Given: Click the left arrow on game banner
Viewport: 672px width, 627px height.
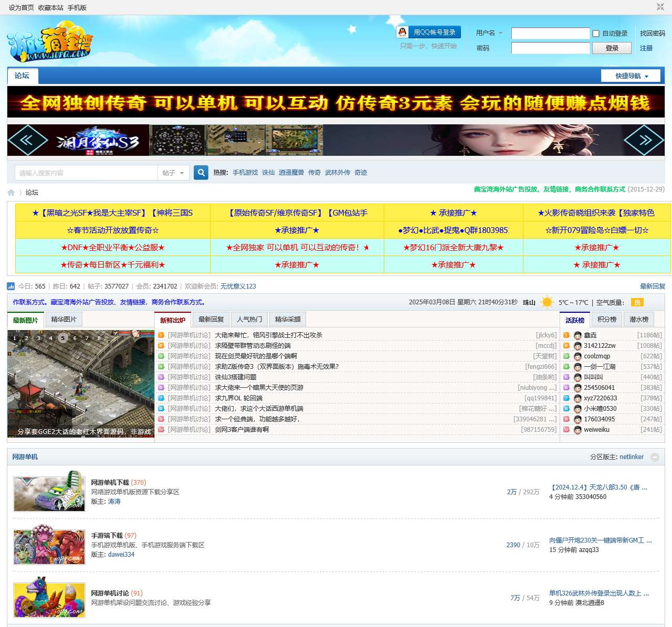Looking at the screenshot, I should [x=27, y=140].
